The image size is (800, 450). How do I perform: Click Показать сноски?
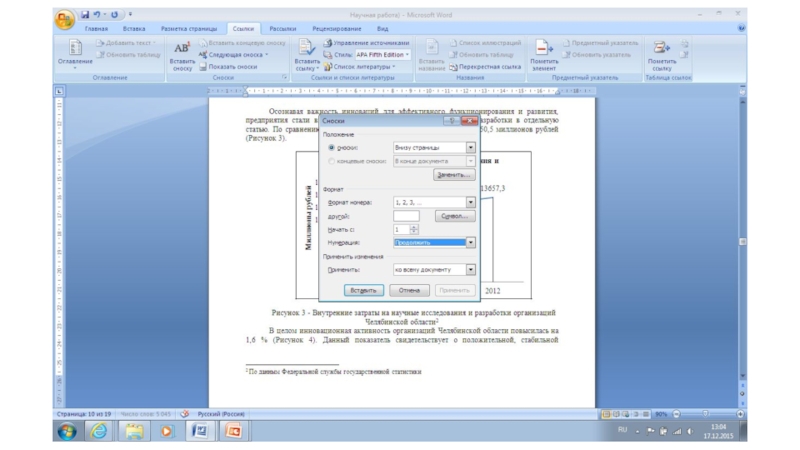[228, 67]
